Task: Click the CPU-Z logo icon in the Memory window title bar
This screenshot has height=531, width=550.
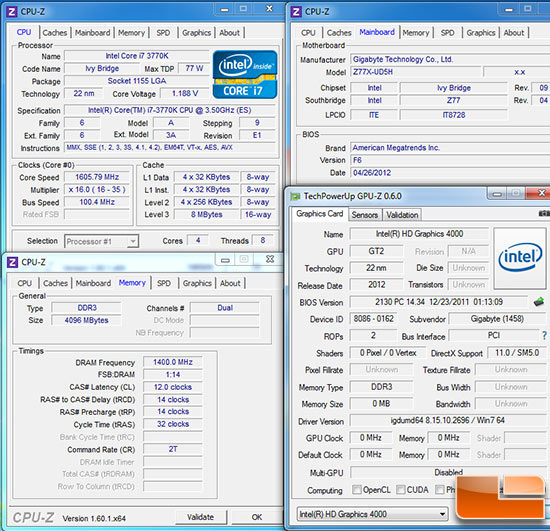Action: (x=12, y=262)
